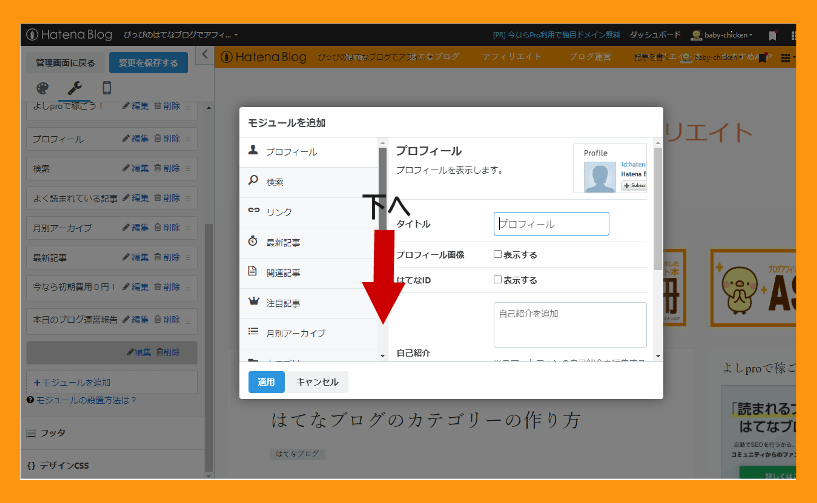Click the drag handle of the 検索 module
The width and height of the screenshot is (817, 503).
click(x=188, y=169)
